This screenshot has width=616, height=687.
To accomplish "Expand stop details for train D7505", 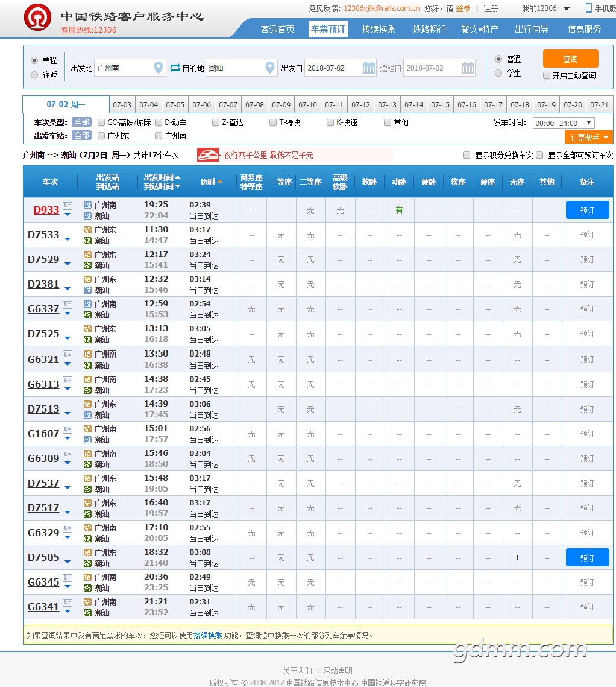I will (x=68, y=562).
